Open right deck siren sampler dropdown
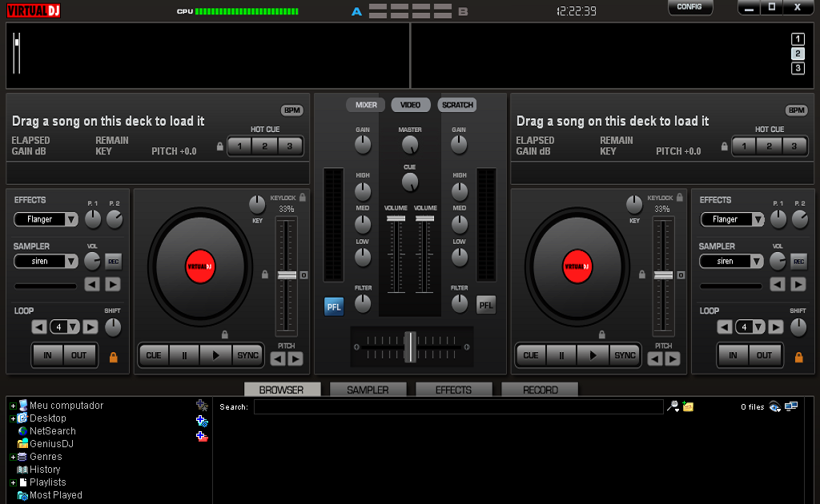The image size is (820, 504). (x=757, y=261)
